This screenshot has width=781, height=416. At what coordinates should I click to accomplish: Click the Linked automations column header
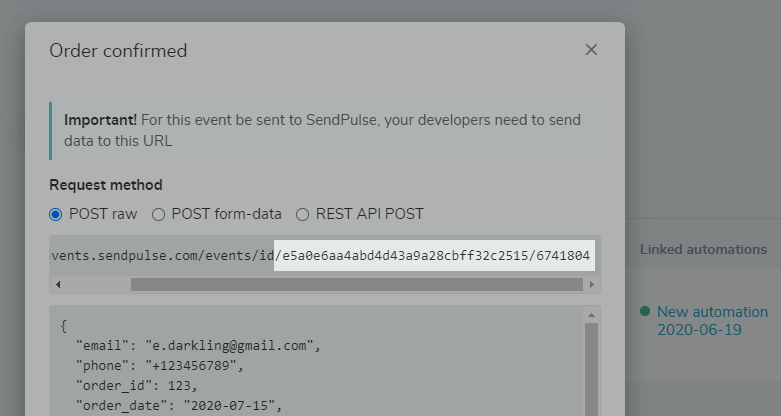click(703, 249)
